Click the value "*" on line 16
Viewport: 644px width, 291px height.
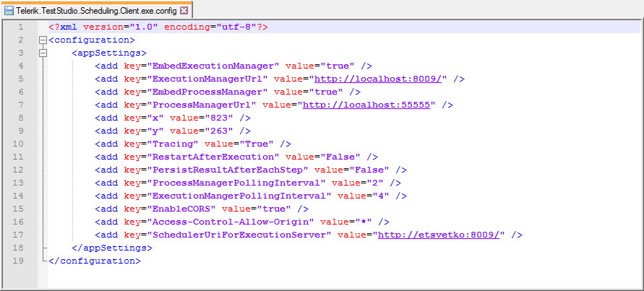364,222
